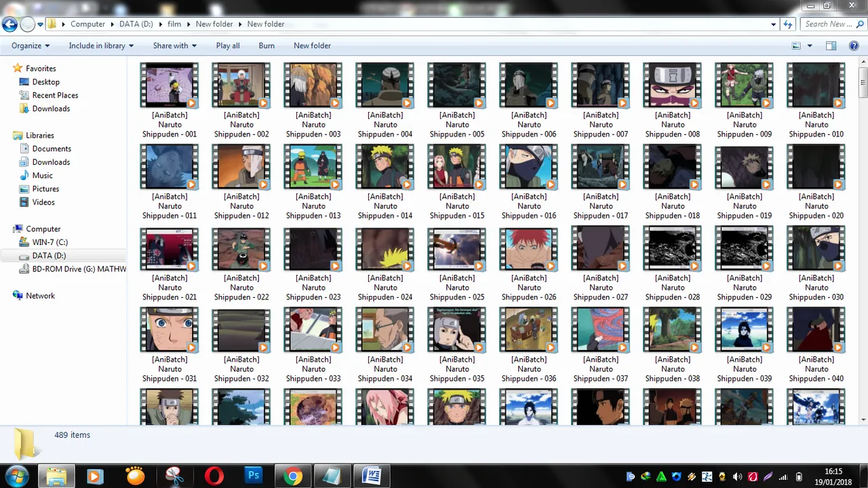Select video 'Naruto Shippuden - 010' thumbnail
This screenshot has width=868, height=488.
pyautogui.click(x=816, y=85)
